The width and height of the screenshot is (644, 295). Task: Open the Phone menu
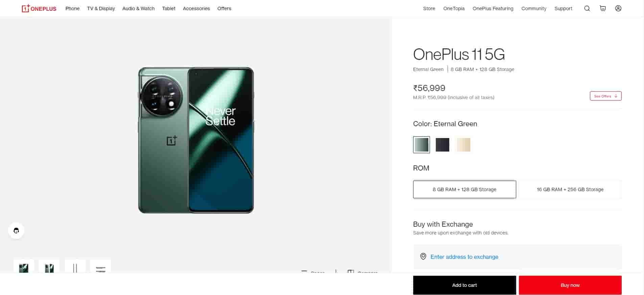point(72,8)
